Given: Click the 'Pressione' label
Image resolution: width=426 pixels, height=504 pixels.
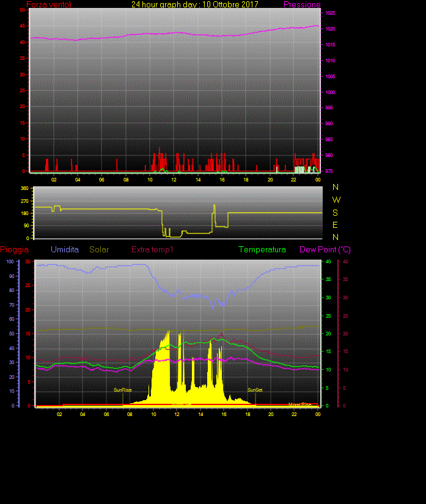Looking at the screenshot, I should 302,4.
